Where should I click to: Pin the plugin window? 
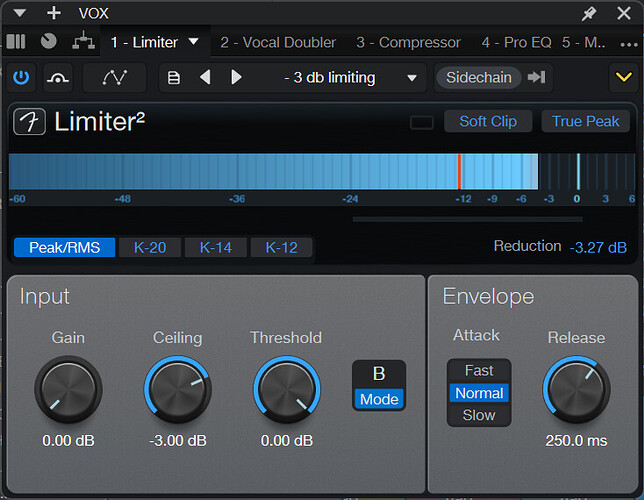point(589,14)
